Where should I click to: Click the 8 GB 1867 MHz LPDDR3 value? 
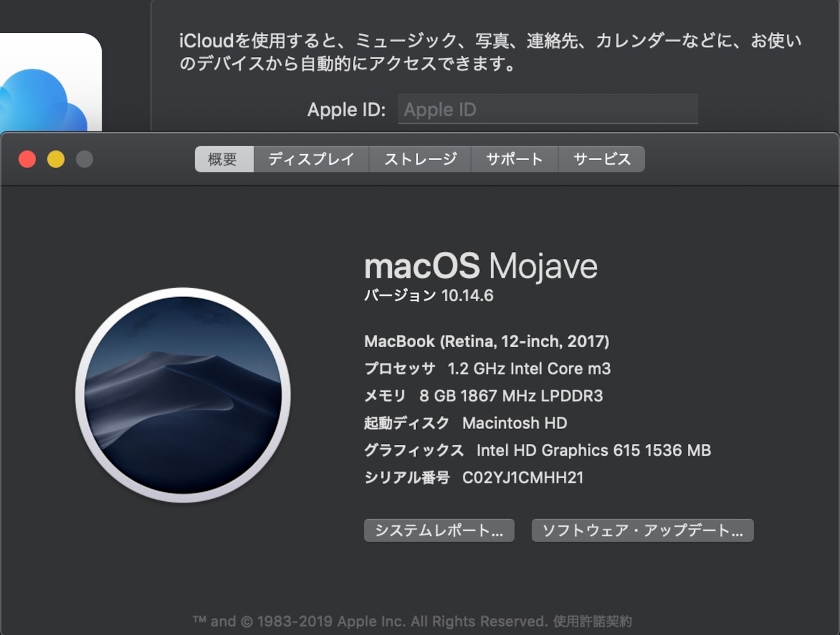point(511,396)
